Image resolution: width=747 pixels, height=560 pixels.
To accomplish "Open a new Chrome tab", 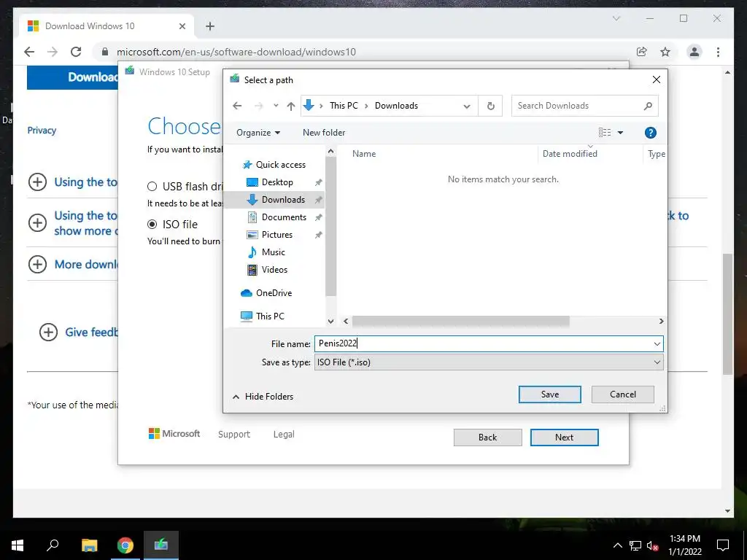I will pos(210,26).
